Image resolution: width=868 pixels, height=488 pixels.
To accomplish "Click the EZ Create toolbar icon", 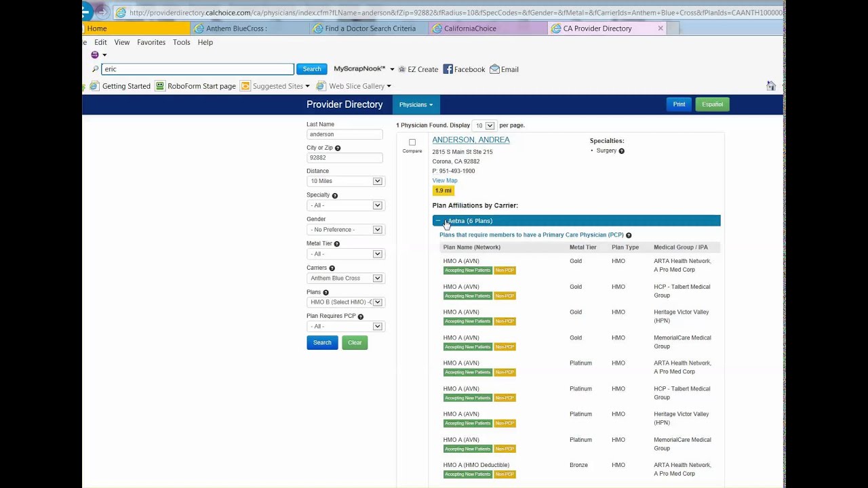I will (401, 69).
